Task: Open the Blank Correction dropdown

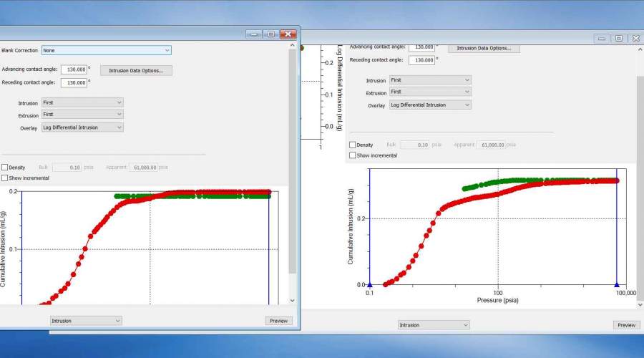Action: click(x=106, y=50)
